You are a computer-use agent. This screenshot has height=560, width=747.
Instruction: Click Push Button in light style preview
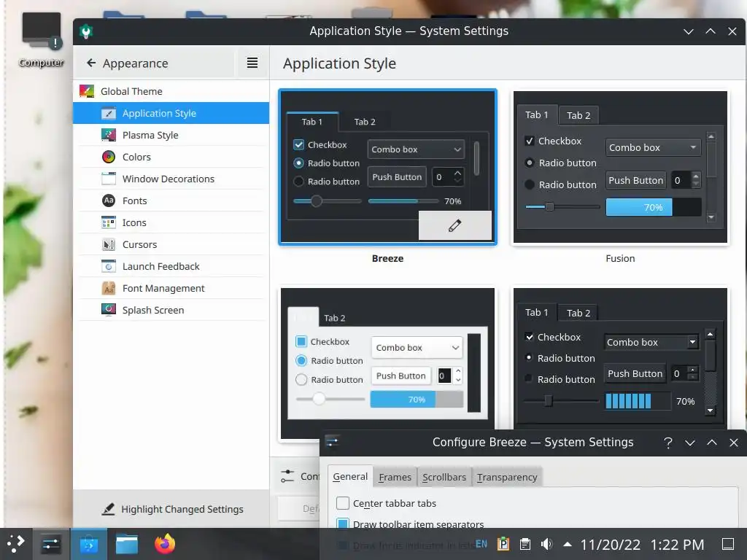tap(400, 376)
